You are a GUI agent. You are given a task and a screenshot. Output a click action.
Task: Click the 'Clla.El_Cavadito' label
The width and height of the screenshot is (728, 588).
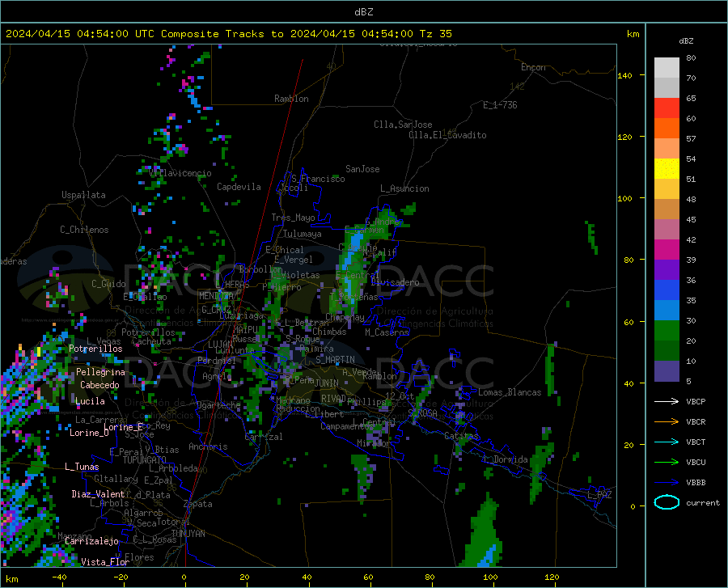(x=447, y=135)
